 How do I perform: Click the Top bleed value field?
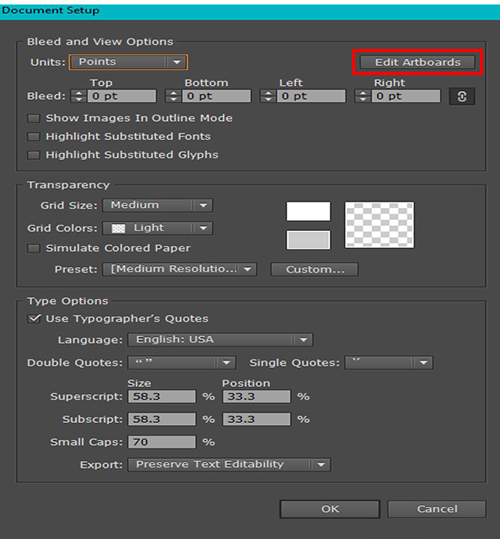click(122, 96)
